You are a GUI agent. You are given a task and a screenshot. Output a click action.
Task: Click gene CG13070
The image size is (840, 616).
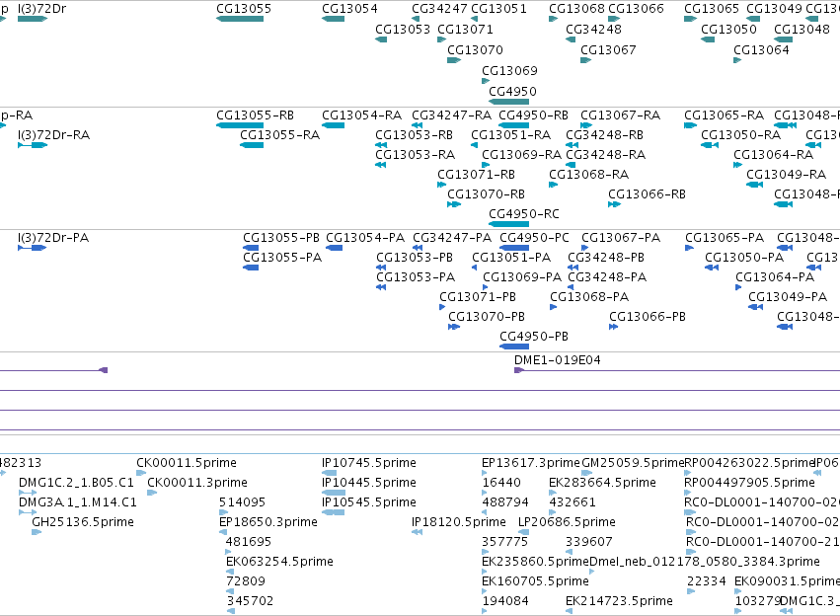(454, 60)
